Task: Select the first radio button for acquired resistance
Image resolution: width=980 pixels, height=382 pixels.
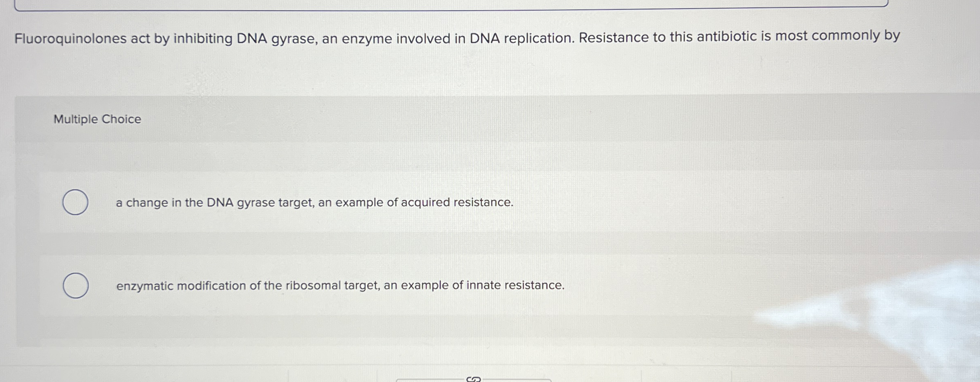Action: [76, 203]
